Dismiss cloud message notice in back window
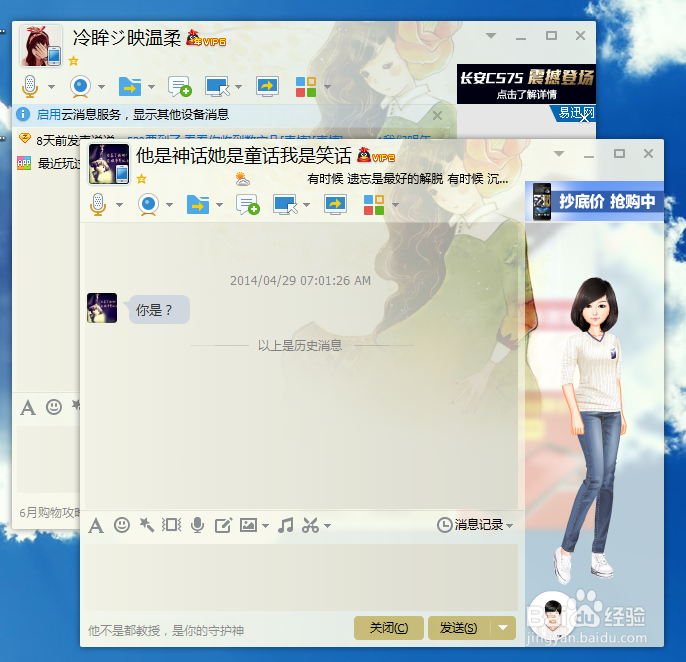686x662 pixels. pyautogui.click(x=437, y=116)
